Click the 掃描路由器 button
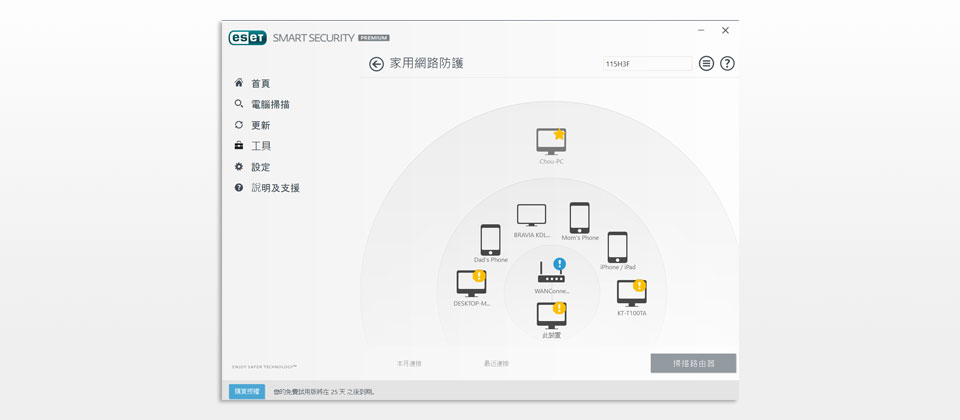960x420 pixels. pyautogui.click(x=693, y=363)
